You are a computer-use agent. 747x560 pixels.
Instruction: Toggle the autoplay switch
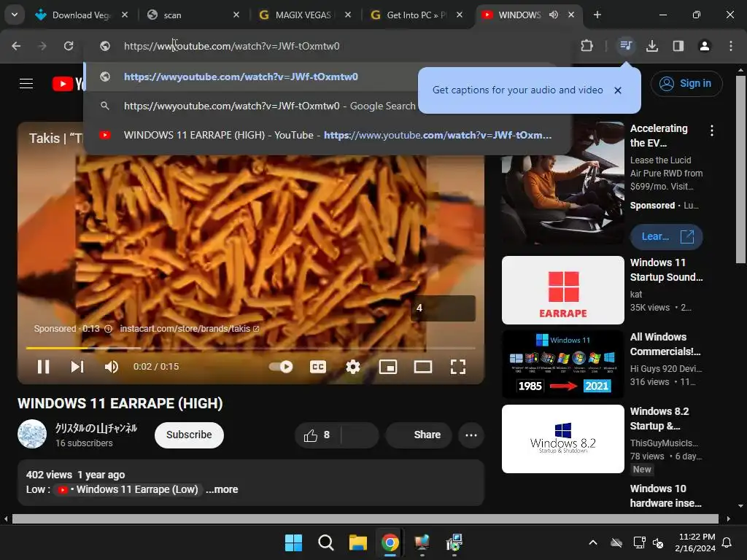coord(281,367)
